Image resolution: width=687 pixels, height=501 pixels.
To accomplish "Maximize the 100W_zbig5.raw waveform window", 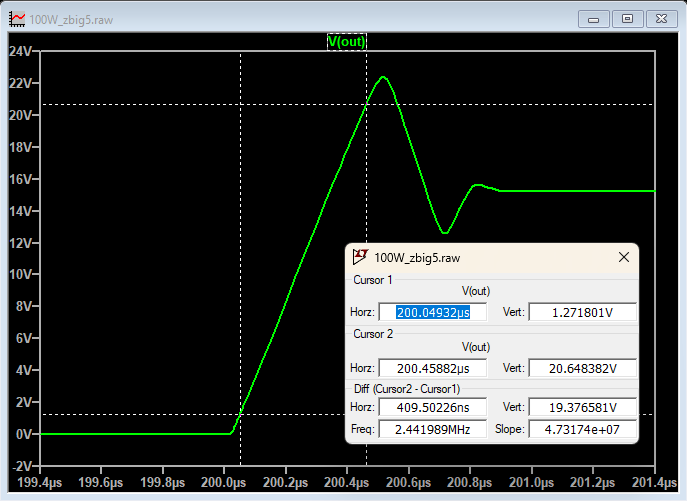I will 627,19.
